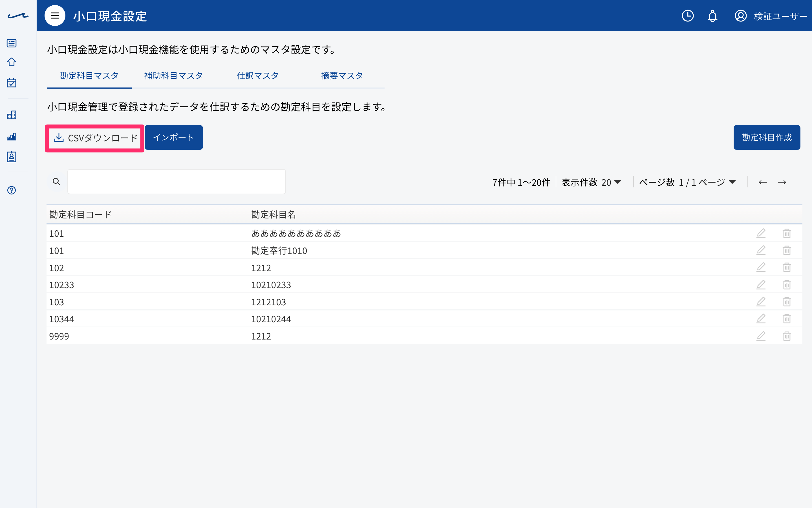Edit row 9999 with pencil icon
Image resolution: width=812 pixels, height=508 pixels.
click(761, 336)
